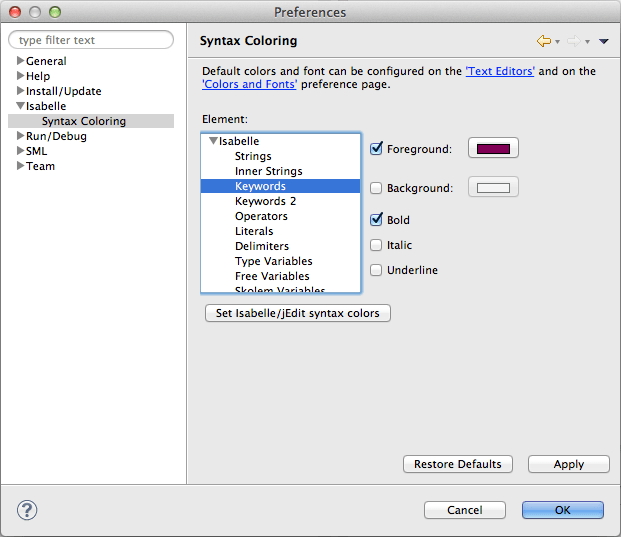Image resolution: width=621 pixels, height=537 pixels.
Task: Click the type filter text field
Action: 91,40
